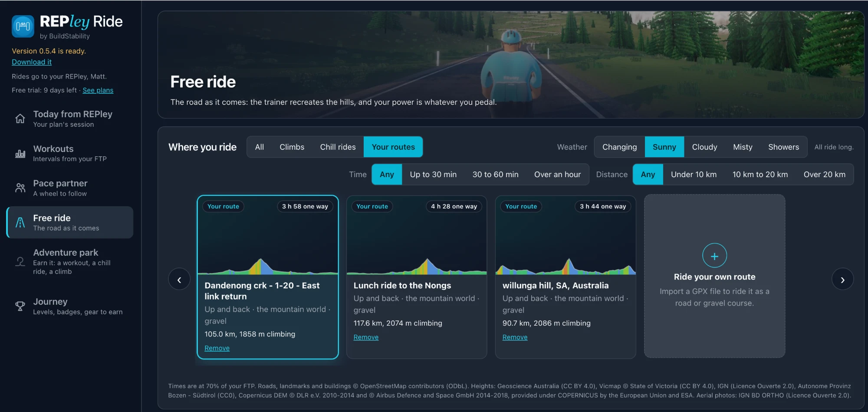This screenshot has height=412, width=868.
Task: Filter routes by All
Action: pos(260,147)
